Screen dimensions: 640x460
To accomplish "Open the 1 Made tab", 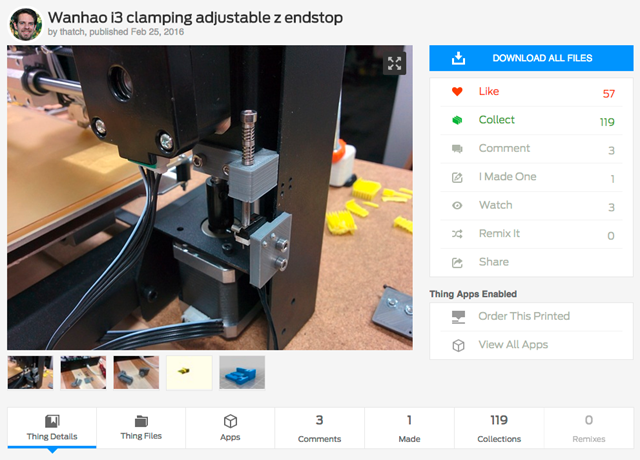I will [409, 428].
